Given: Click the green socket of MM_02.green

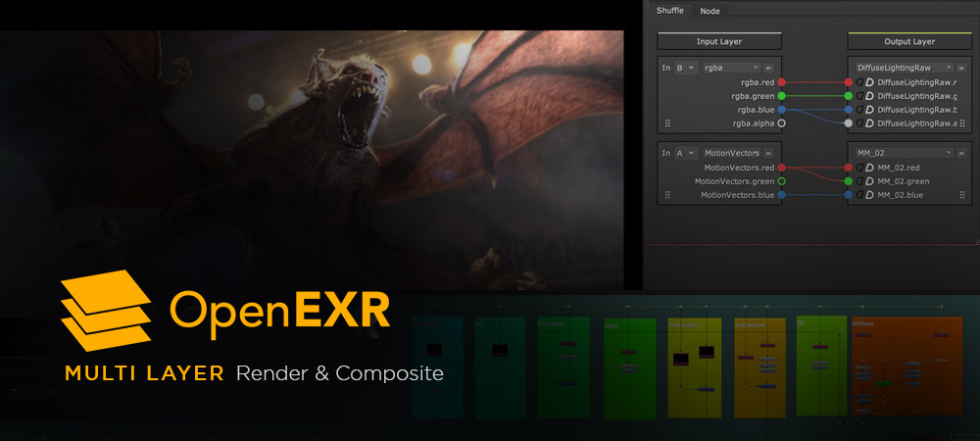Looking at the screenshot, I should [848, 181].
